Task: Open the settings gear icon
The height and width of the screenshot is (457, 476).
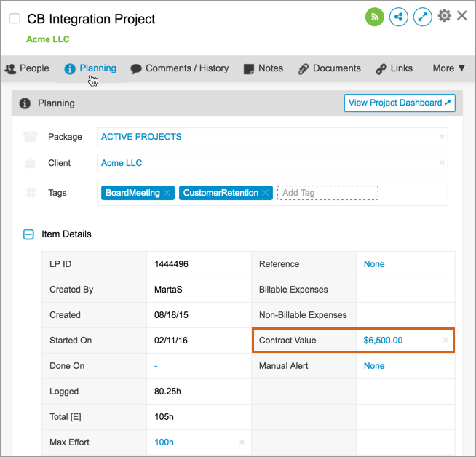Action: (x=444, y=16)
